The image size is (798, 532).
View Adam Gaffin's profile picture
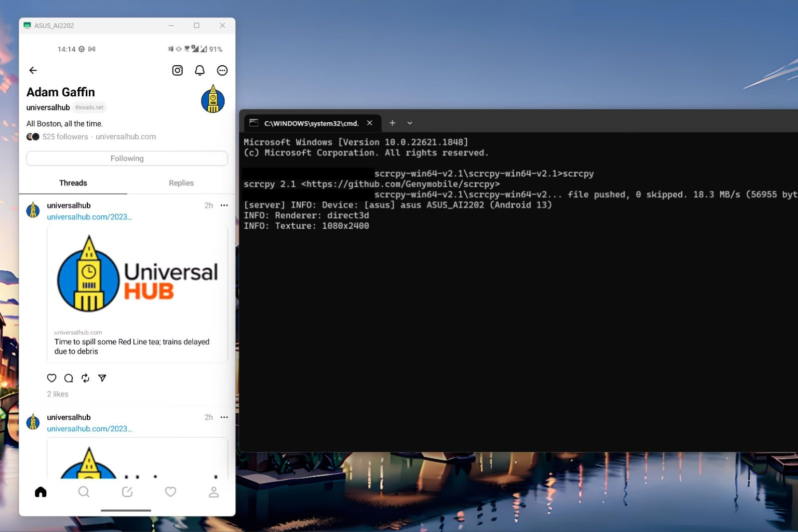(213, 99)
